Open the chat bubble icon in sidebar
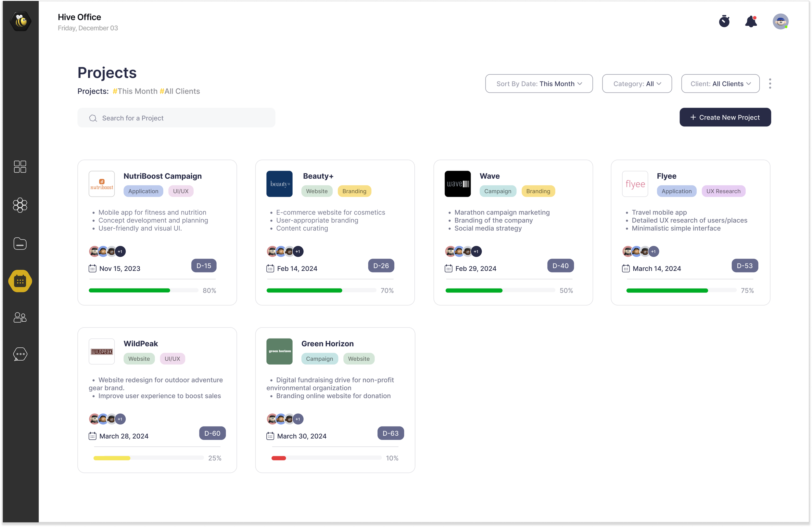 coord(20,354)
